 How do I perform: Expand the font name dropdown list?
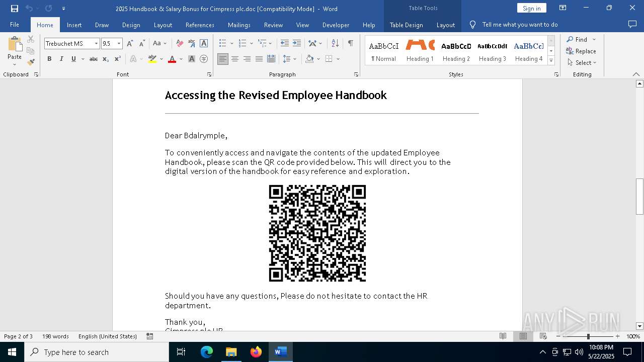tap(96, 44)
